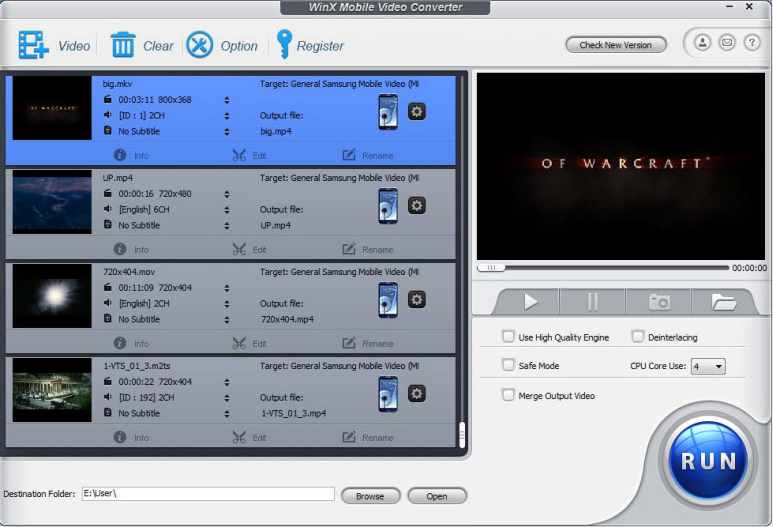773x527 pixels.
Task: Rename the UP.mp4 output file
Action: [x=368, y=249]
